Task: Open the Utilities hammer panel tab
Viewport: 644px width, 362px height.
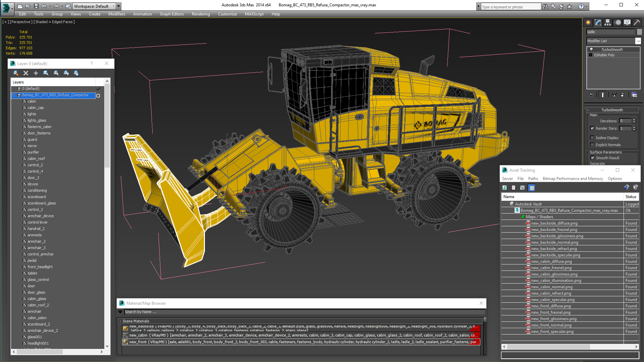Action: [x=636, y=22]
